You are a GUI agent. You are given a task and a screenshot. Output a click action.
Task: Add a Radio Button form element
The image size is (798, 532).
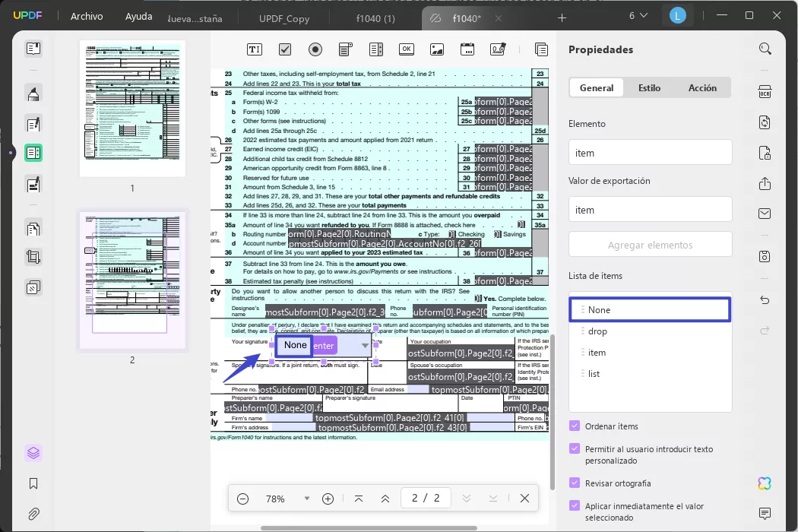(315, 49)
